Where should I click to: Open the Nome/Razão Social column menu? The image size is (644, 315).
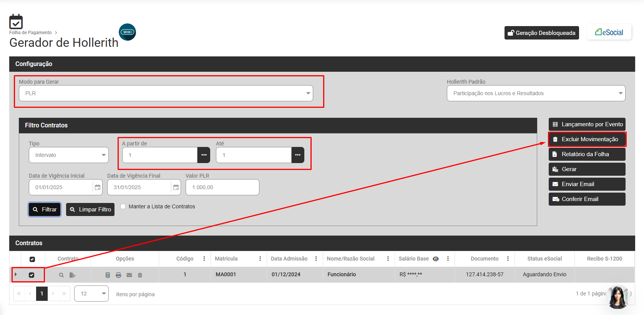click(388, 259)
